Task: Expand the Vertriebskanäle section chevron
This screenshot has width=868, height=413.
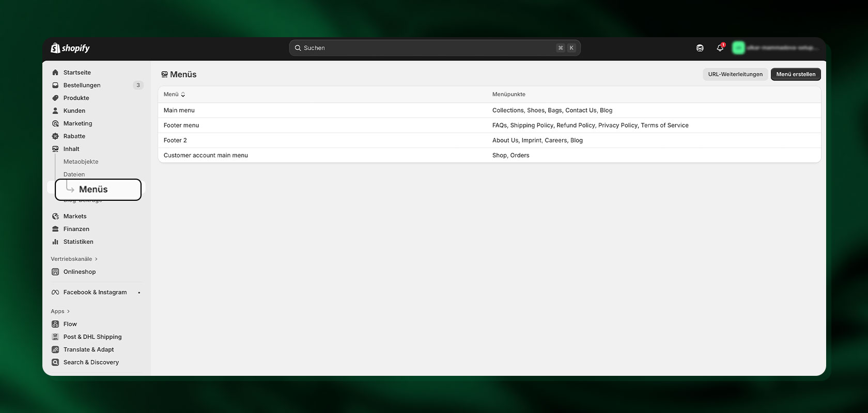Action: pyautogui.click(x=96, y=259)
